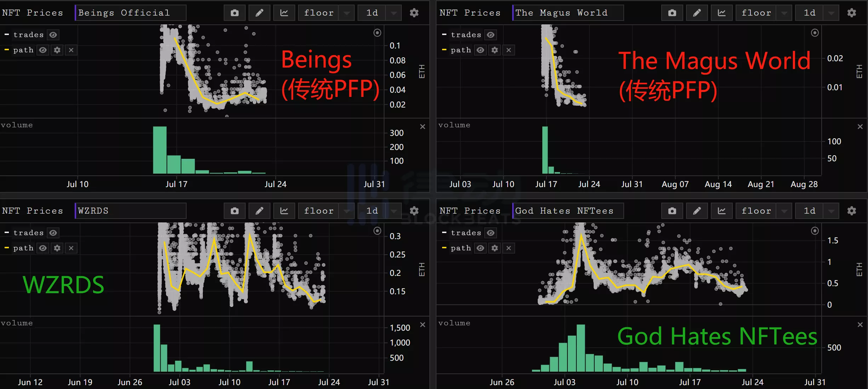Open path settings gear in WZRDS chart
868x389 pixels.
point(57,248)
